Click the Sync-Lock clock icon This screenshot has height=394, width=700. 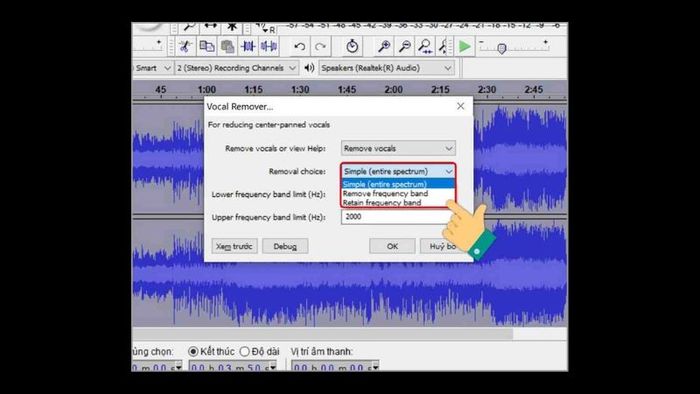click(352, 46)
